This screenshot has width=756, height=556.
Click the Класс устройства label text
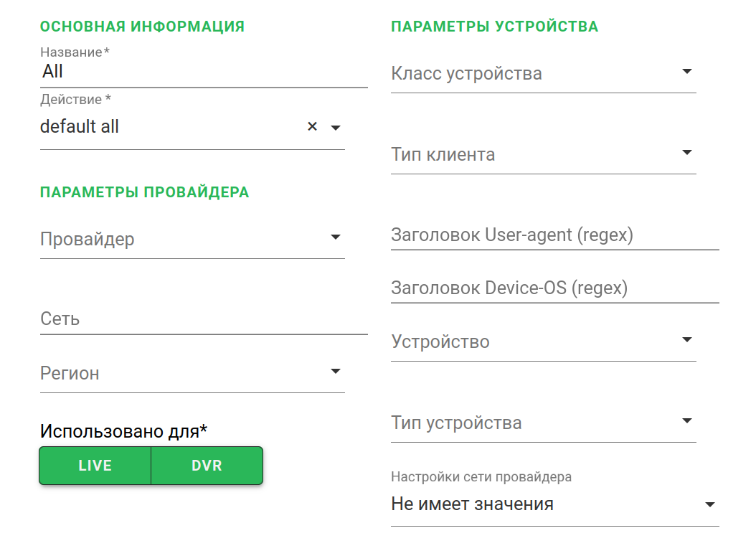click(x=466, y=74)
